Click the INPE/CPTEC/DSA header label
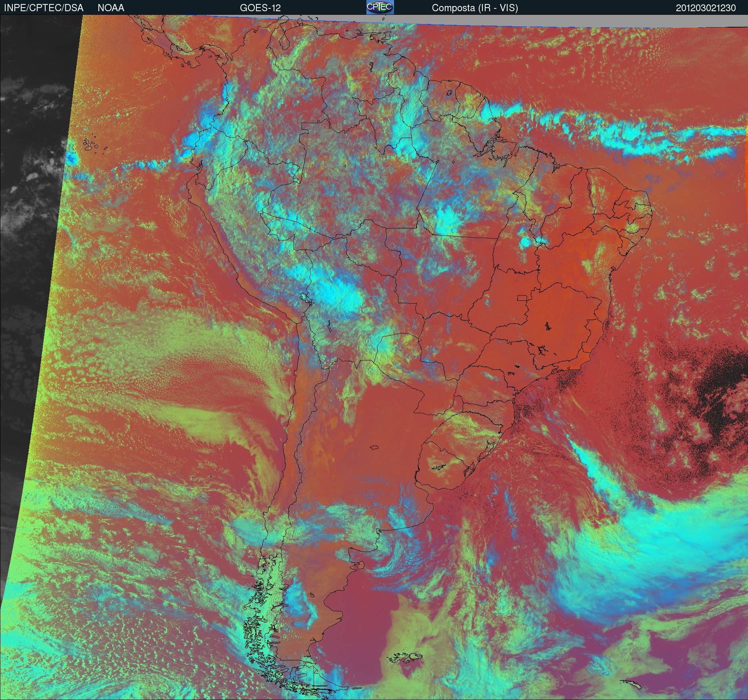The width and height of the screenshot is (748, 700). pos(44,8)
